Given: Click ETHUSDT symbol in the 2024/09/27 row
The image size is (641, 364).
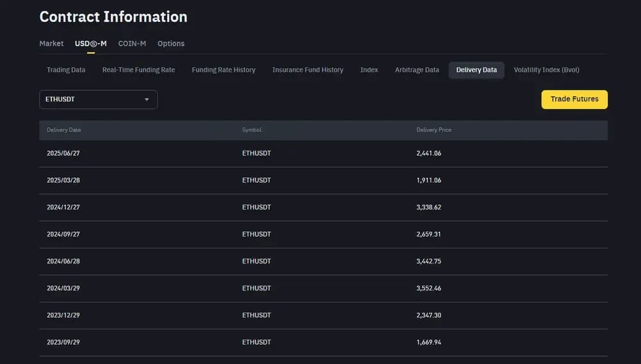Looking at the screenshot, I should point(256,234).
